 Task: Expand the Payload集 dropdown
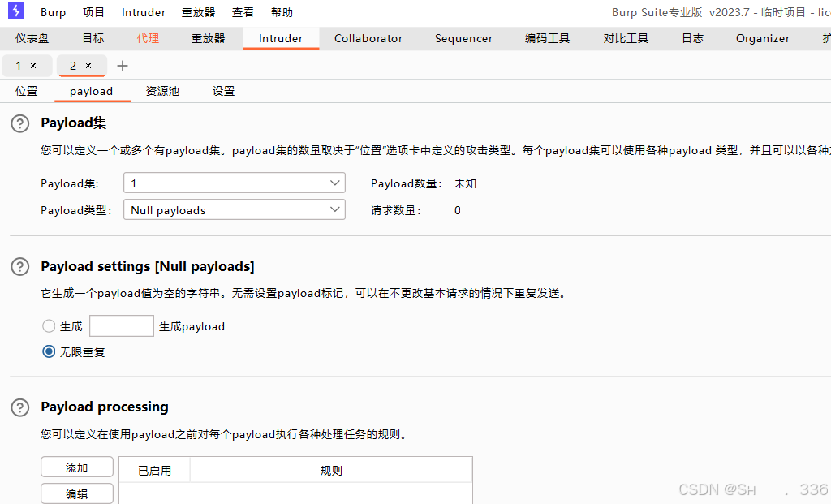coord(235,183)
